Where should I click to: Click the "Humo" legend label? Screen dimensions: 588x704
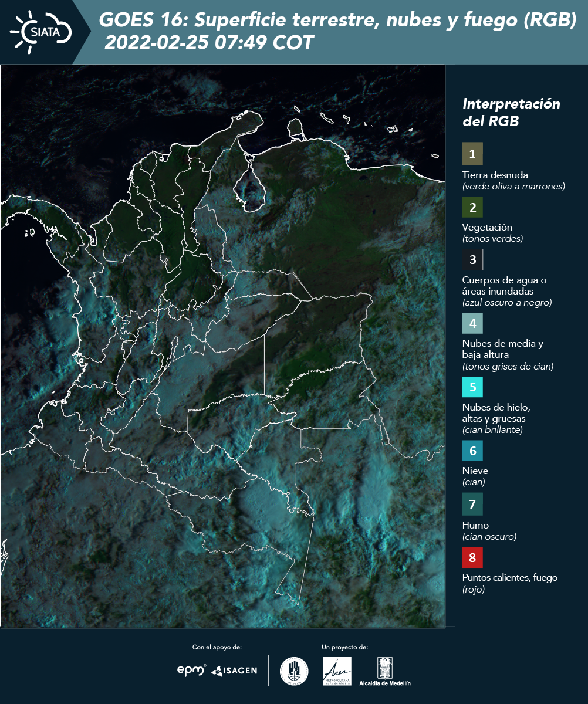[475, 525]
